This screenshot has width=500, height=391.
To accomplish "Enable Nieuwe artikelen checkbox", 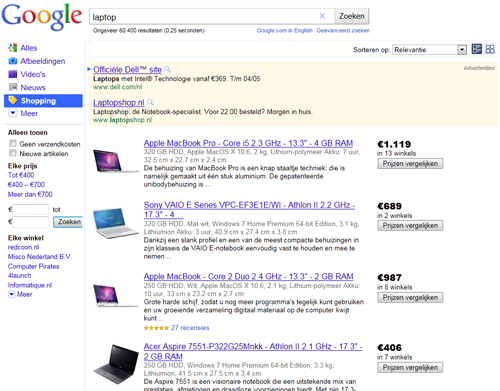I will tap(13, 153).
